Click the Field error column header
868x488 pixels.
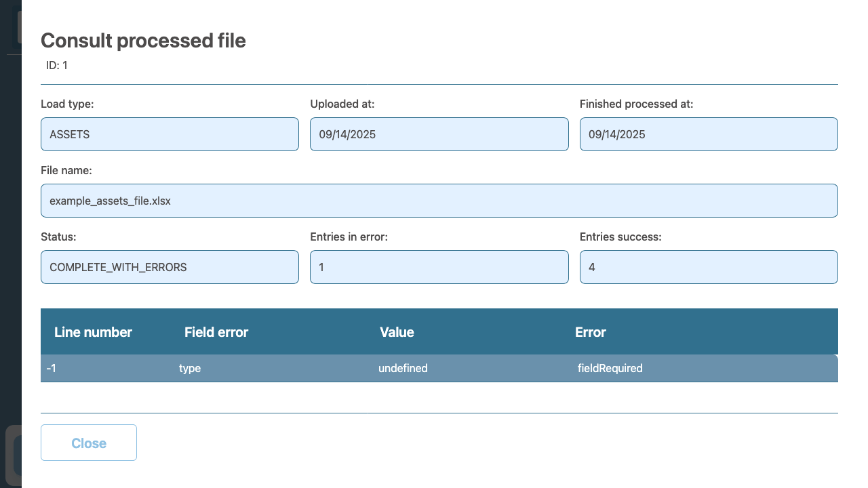[x=216, y=332]
